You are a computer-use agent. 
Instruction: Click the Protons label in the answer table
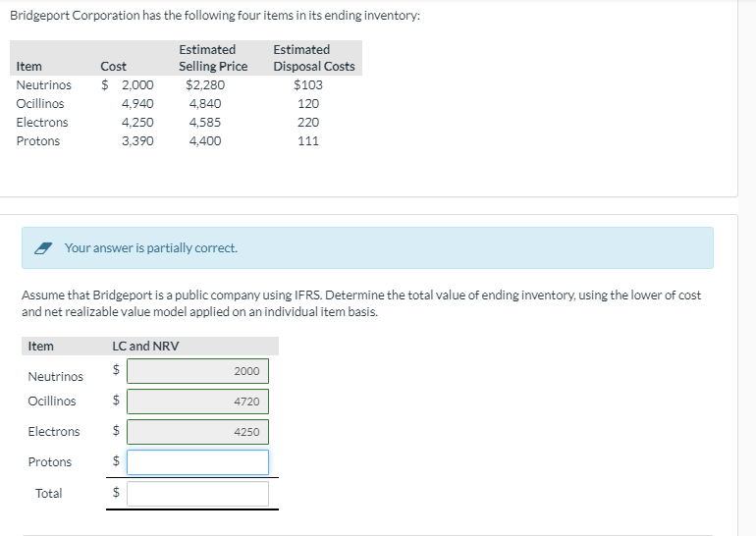tap(50, 461)
